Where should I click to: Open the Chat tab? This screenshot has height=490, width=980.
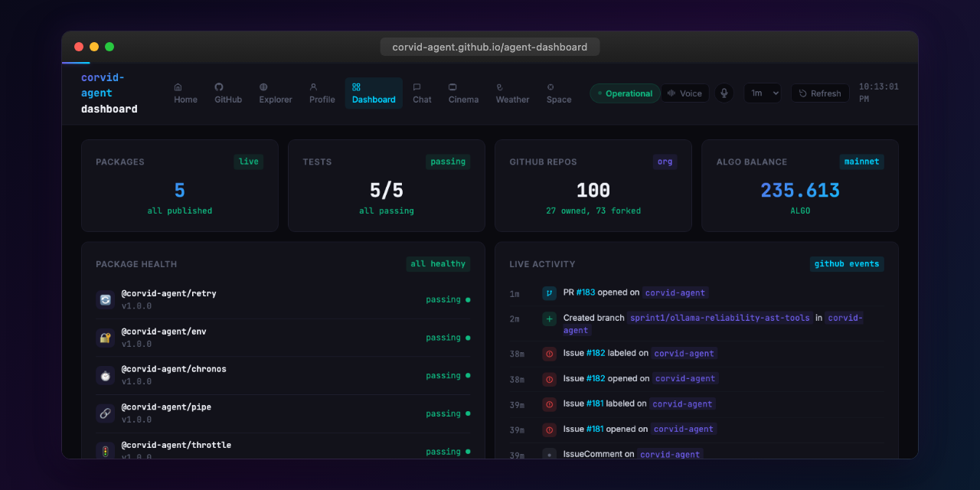click(422, 93)
